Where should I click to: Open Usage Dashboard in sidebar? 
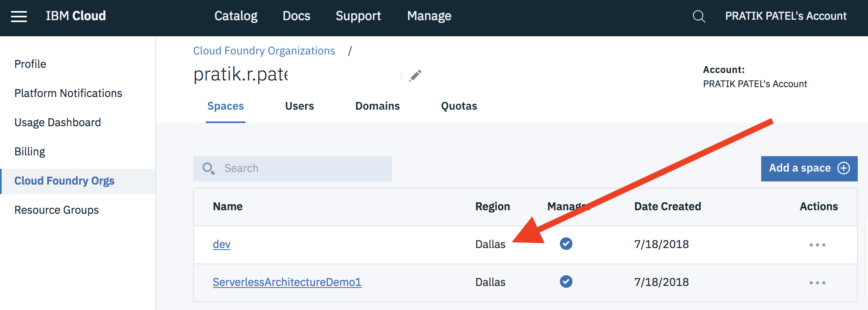coord(58,122)
